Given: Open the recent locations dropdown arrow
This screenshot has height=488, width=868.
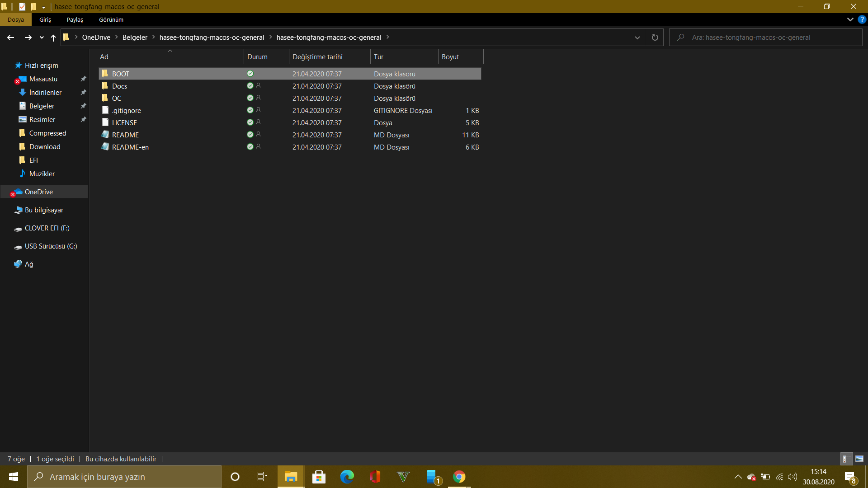Looking at the screenshot, I should pyautogui.click(x=42, y=38).
